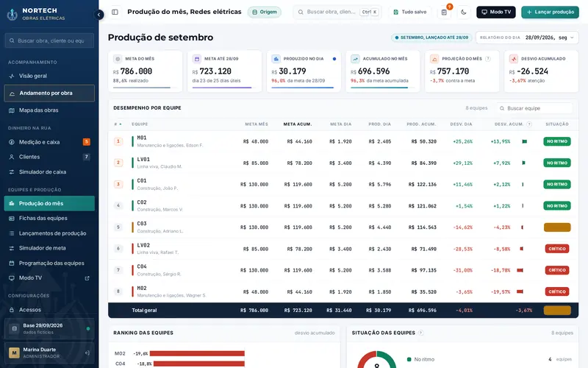Click the Meta até 28/09 calendar icon
588x368 pixels.
click(196, 59)
